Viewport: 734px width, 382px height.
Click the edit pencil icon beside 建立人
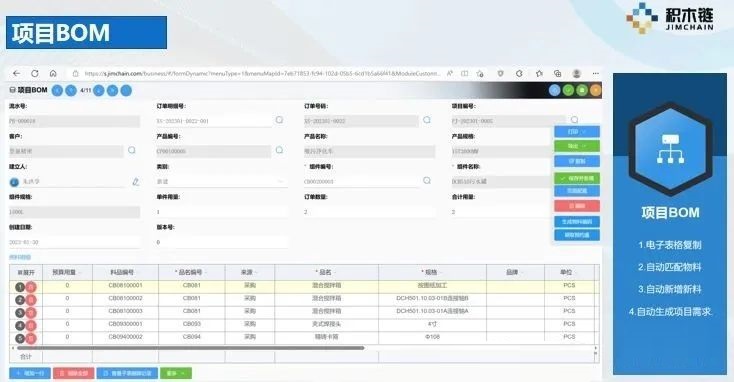click(135, 182)
